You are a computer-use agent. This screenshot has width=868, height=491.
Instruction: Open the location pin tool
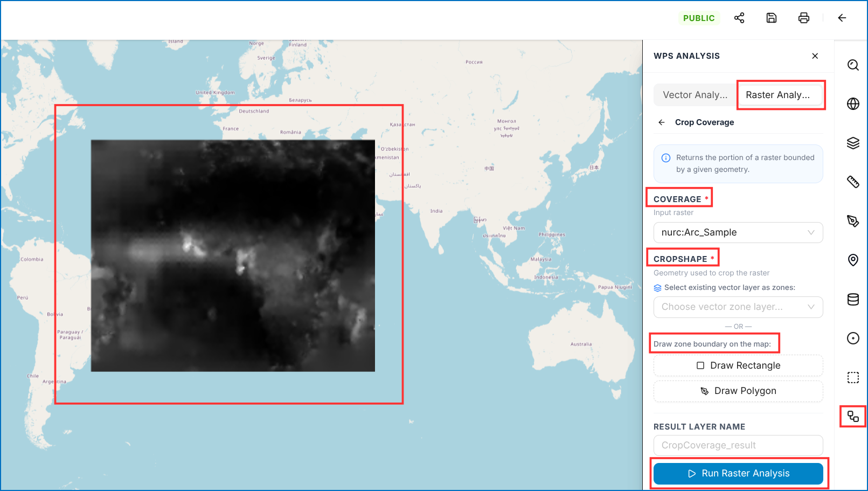[853, 260]
